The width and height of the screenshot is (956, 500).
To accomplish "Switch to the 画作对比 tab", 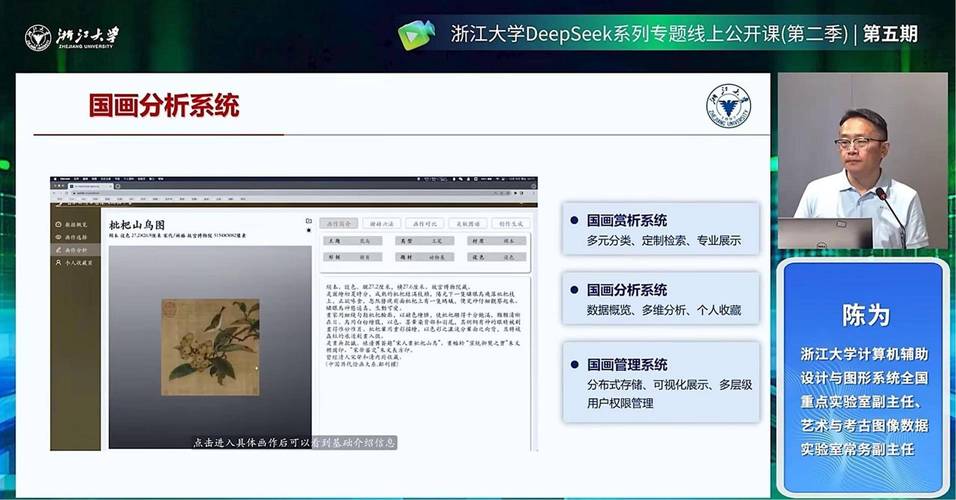I will [425, 224].
